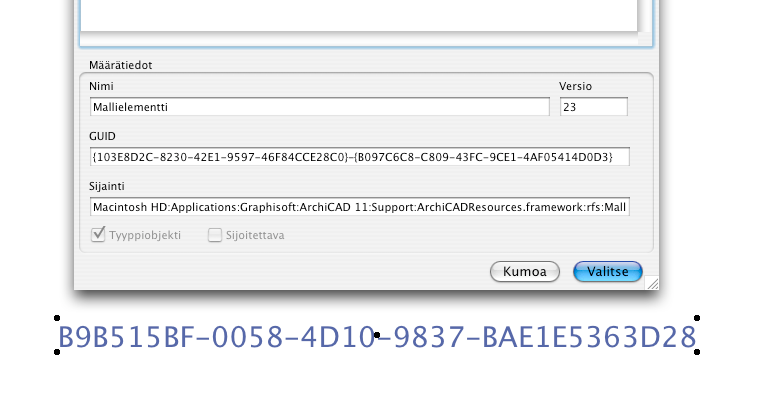Click the bottom-right selection handle of blue text
This screenshot has width=759, height=400.
697,352
